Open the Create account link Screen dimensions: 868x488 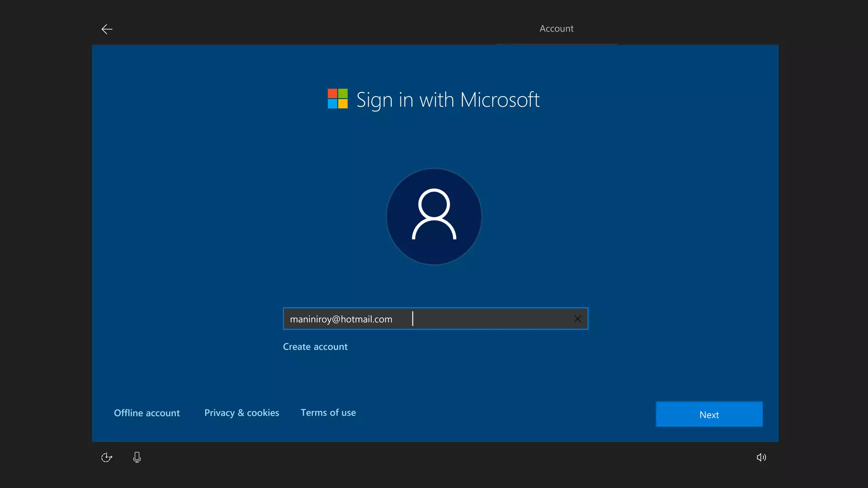click(315, 347)
